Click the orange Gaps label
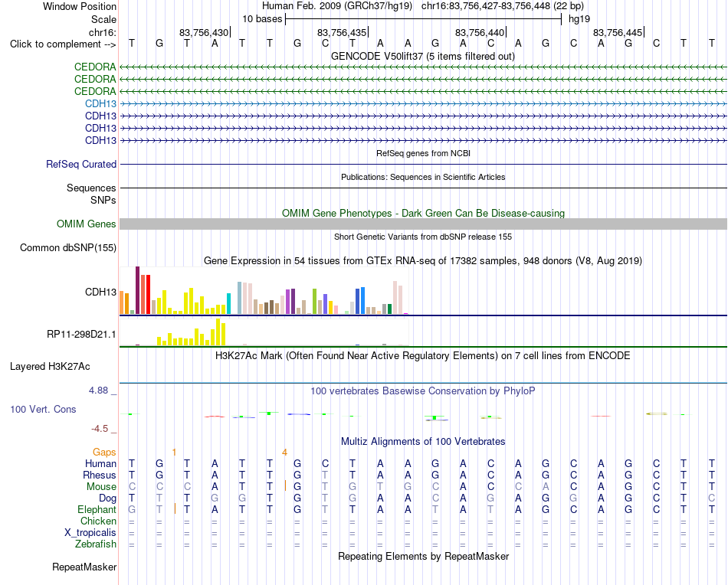 (104, 452)
